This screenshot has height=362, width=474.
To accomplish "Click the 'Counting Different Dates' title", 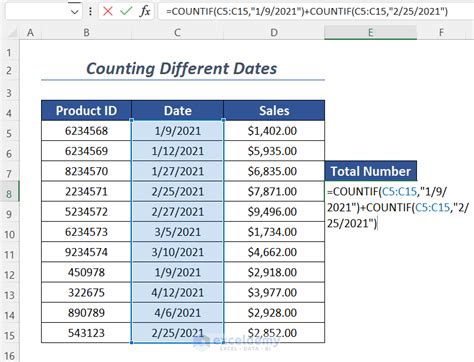I will click(x=182, y=69).
